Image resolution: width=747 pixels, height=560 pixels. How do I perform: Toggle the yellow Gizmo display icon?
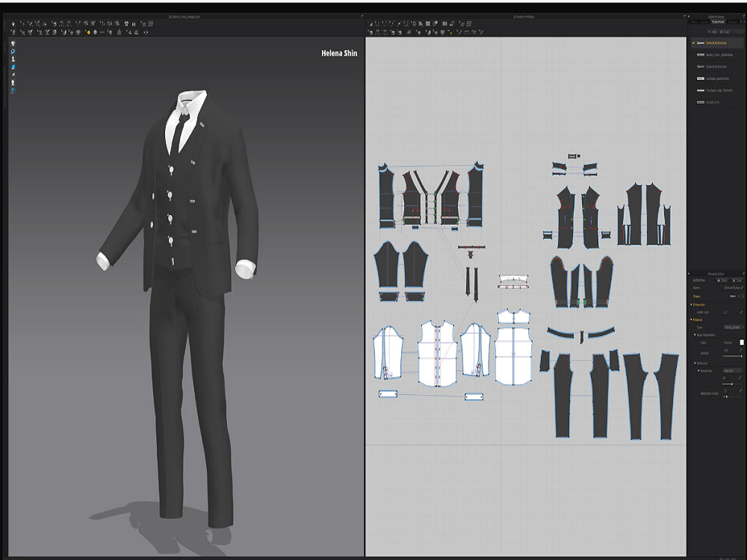coord(88,31)
